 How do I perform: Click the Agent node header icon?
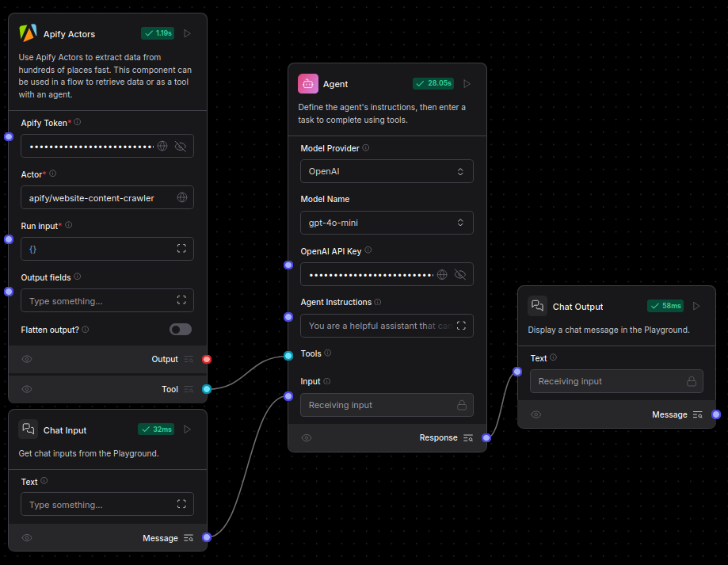(307, 83)
